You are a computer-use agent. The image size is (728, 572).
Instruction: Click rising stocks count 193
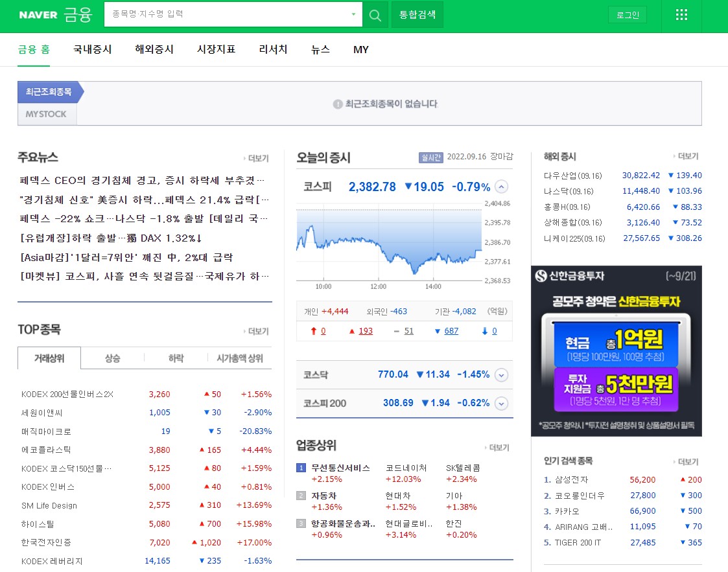[366, 331]
